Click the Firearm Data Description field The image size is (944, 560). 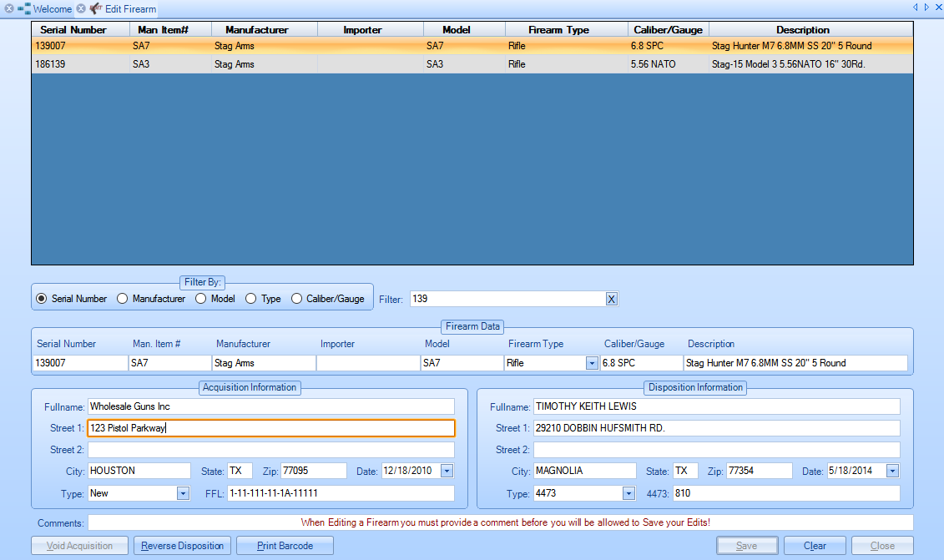click(x=795, y=363)
